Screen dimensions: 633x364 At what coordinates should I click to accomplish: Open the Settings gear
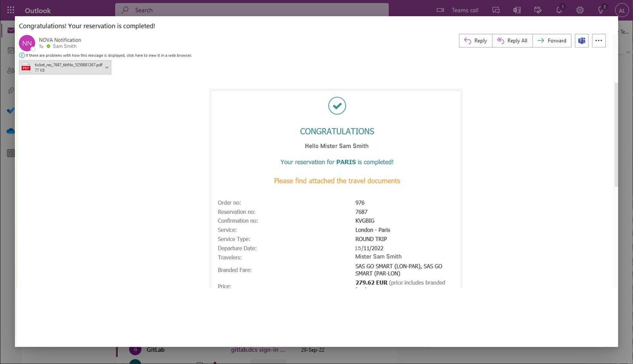point(580,10)
